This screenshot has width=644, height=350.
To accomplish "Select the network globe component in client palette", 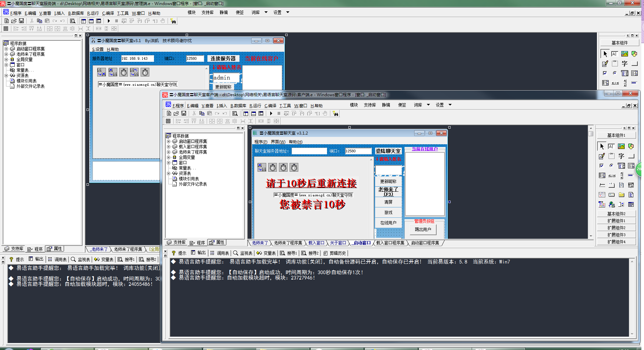I will [x=611, y=204].
